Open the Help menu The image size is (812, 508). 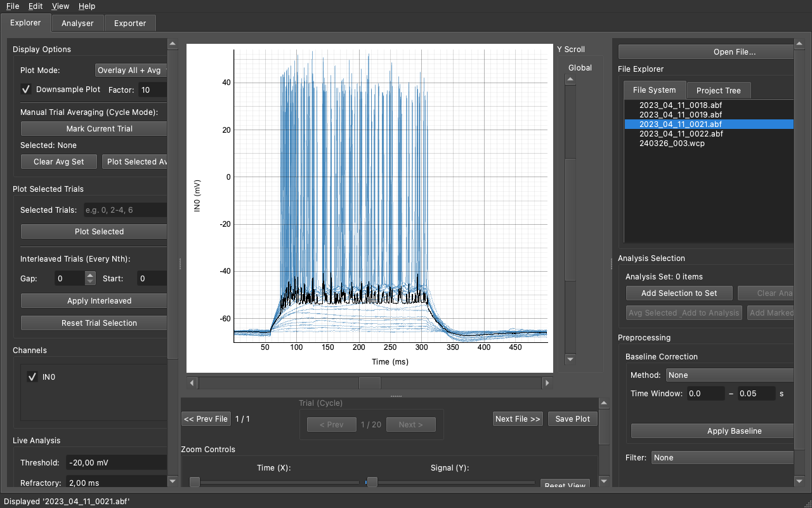(87, 6)
